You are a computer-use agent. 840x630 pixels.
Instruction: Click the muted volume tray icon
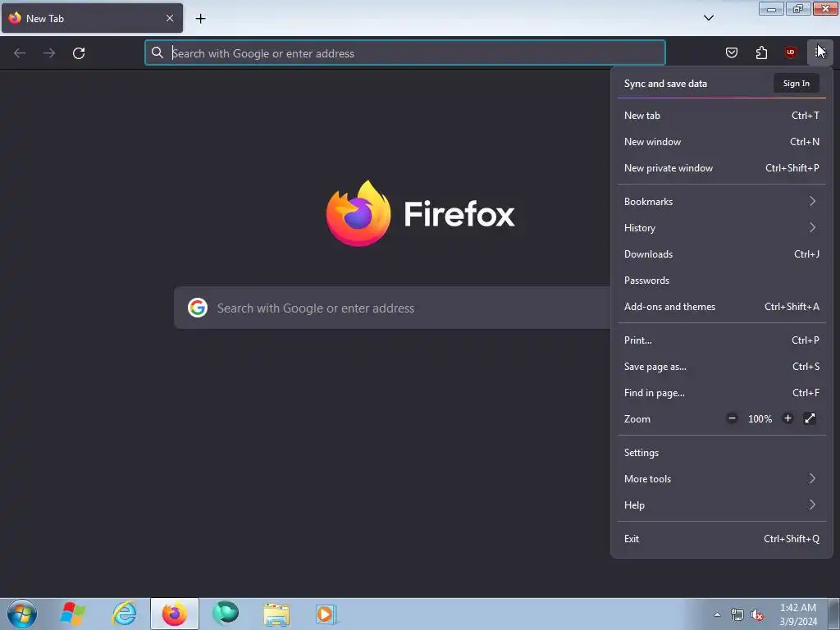coord(757,614)
